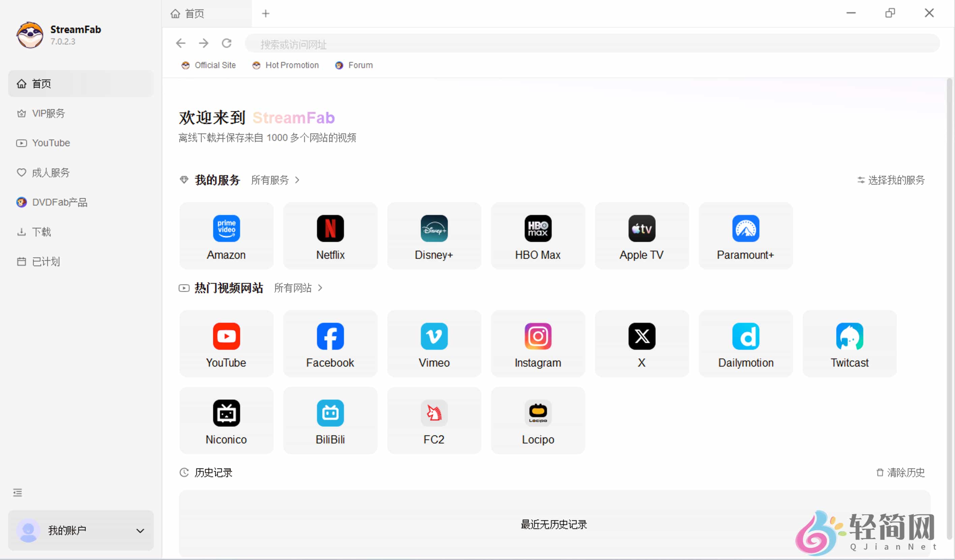This screenshot has width=955, height=560.
Task: Open the Locipo site tile
Action: tap(538, 420)
